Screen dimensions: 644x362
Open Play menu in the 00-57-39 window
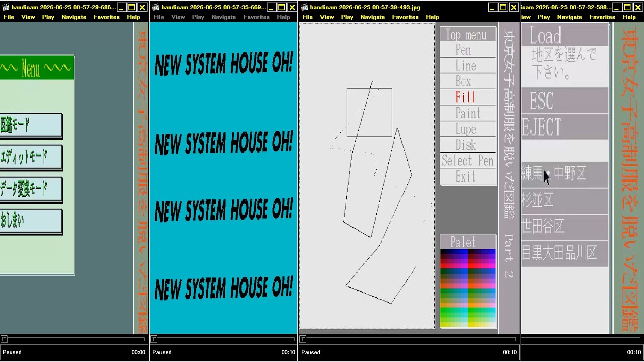347,17
